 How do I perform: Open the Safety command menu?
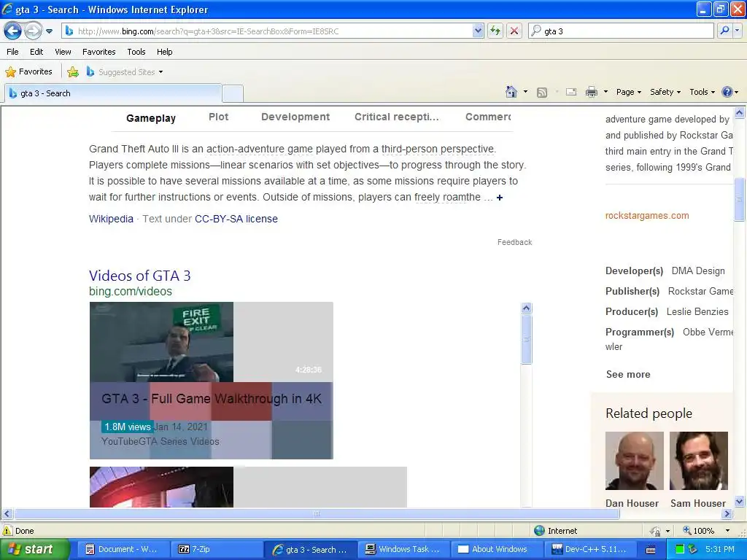click(665, 92)
